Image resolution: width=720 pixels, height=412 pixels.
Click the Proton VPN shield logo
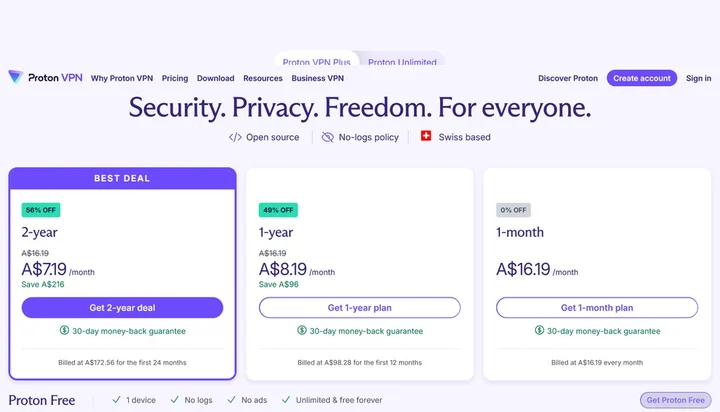16,77
